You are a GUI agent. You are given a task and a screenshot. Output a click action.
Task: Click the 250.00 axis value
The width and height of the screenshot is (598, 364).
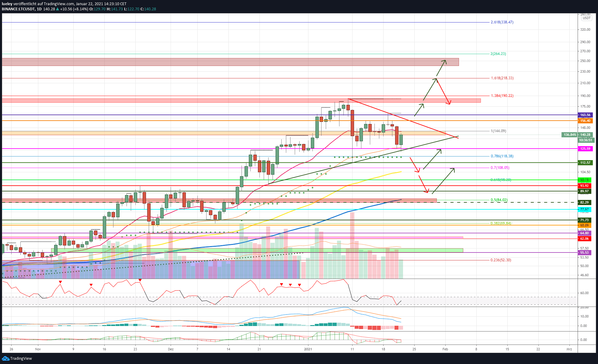(585, 61)
